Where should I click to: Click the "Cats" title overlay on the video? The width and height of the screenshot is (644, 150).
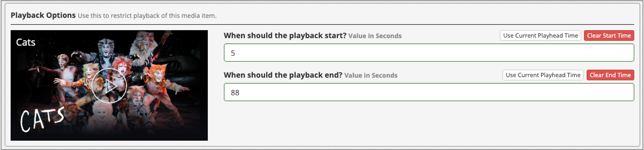pos(26,42)
